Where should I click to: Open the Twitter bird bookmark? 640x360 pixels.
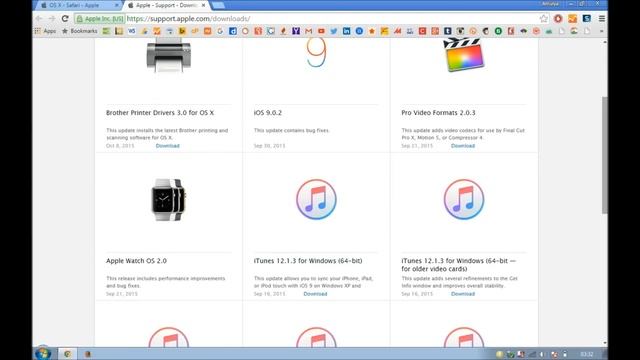[x=334, y=31]
